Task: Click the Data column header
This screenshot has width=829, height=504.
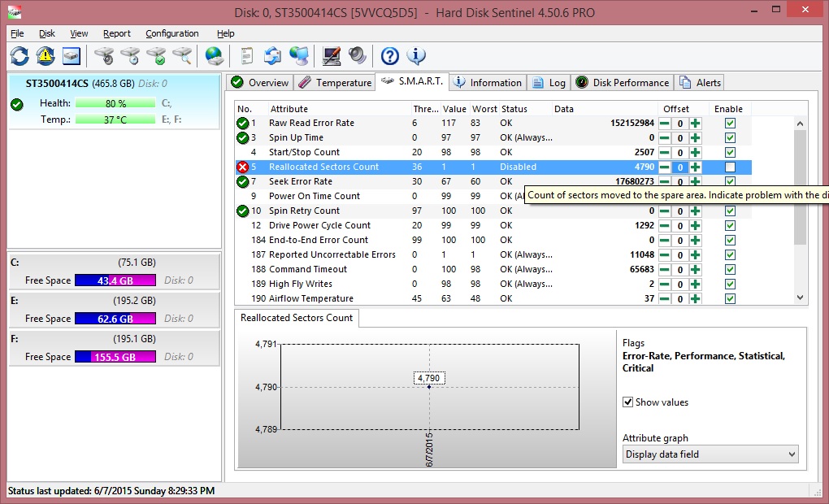Action: (x=605, y=109)
